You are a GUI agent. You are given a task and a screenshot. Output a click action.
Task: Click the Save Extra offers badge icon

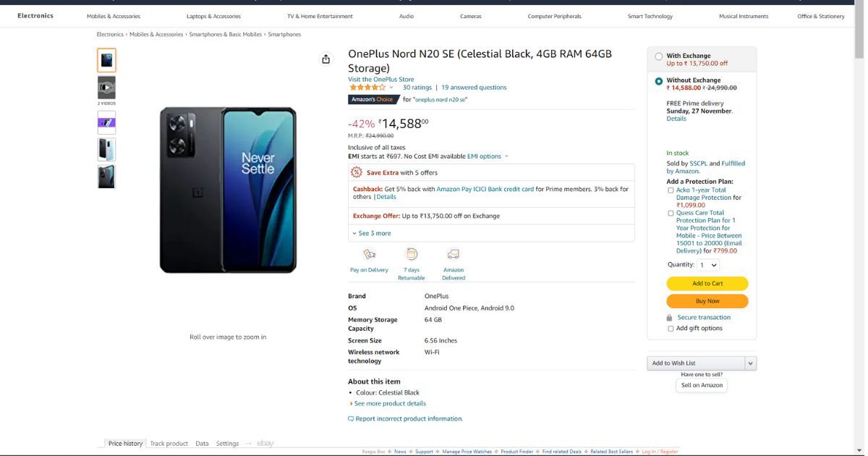(x=357, y=172)
